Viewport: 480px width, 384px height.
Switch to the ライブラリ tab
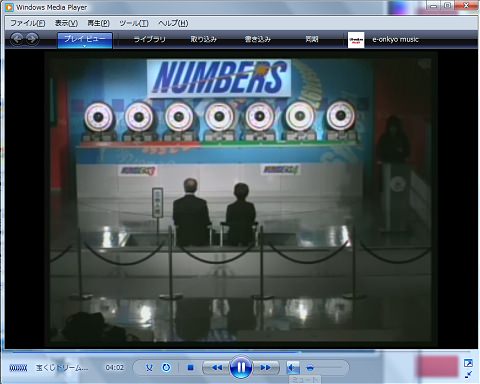(150, 39)
